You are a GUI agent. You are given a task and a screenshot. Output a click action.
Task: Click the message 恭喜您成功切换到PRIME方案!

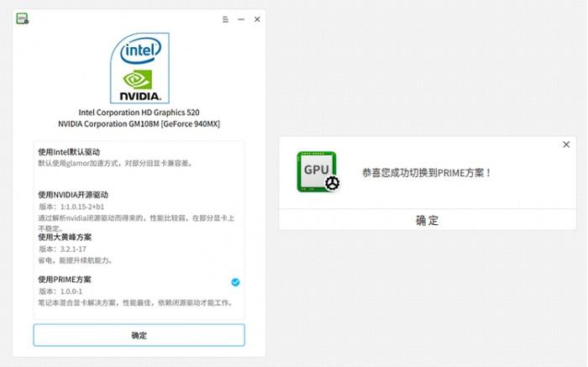coord(427,173)
